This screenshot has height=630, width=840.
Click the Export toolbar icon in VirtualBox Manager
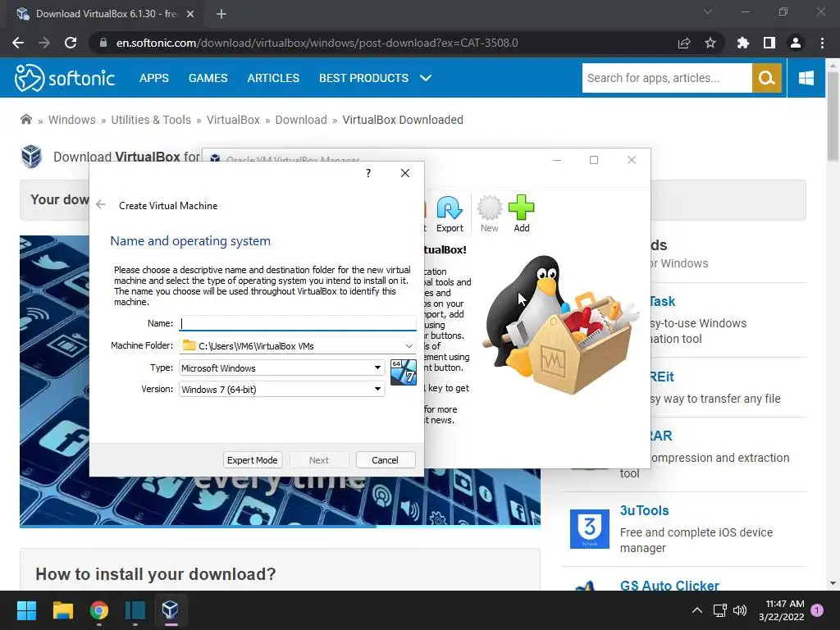tap(450, 214)
